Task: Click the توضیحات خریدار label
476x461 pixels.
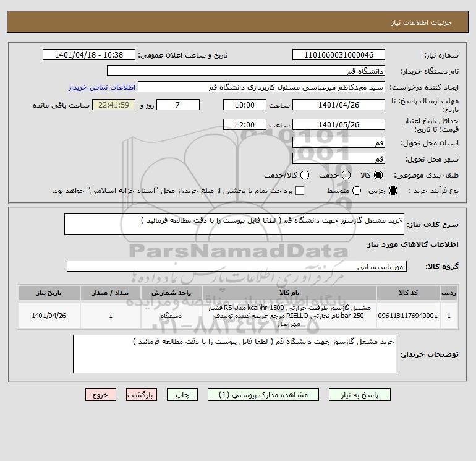Action: point(429,355)
